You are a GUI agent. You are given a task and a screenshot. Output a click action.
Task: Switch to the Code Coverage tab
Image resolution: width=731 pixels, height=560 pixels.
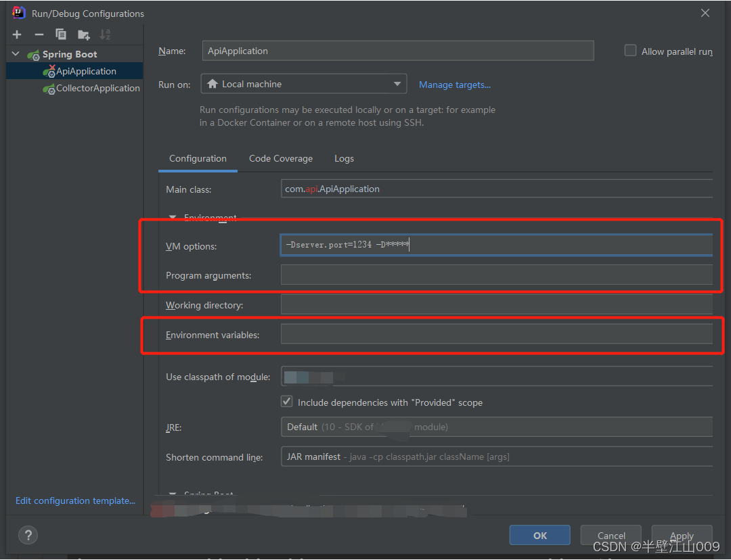tap(281, 159)
